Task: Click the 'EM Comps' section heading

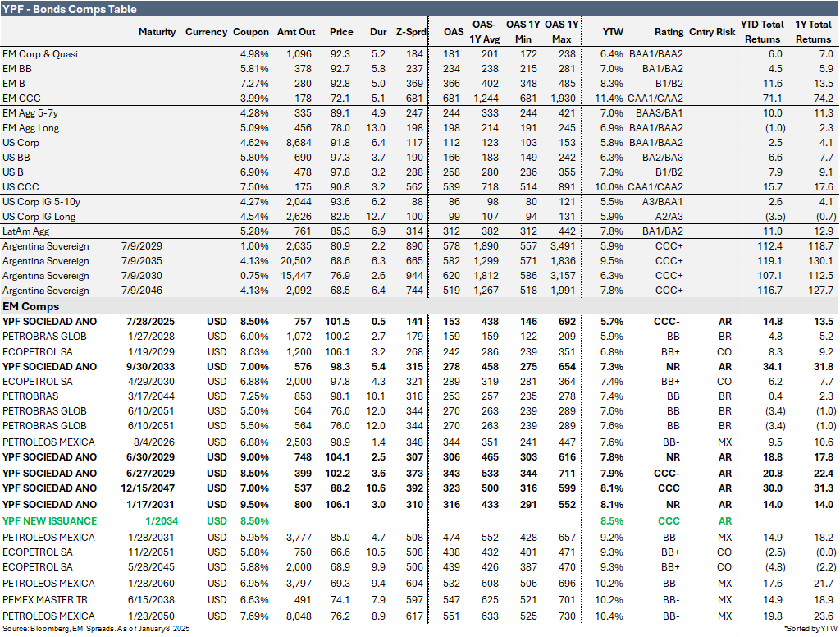Action: [x=30, y=306]
